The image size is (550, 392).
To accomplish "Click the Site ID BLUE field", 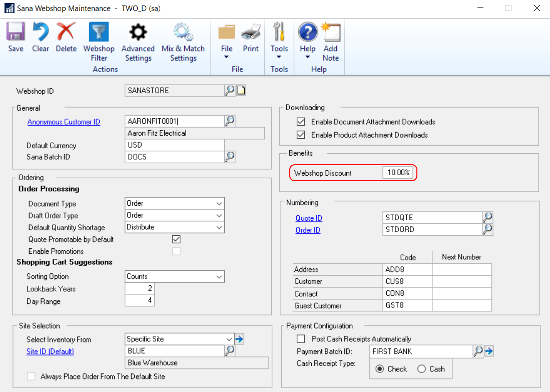I will tap(175, 351).
